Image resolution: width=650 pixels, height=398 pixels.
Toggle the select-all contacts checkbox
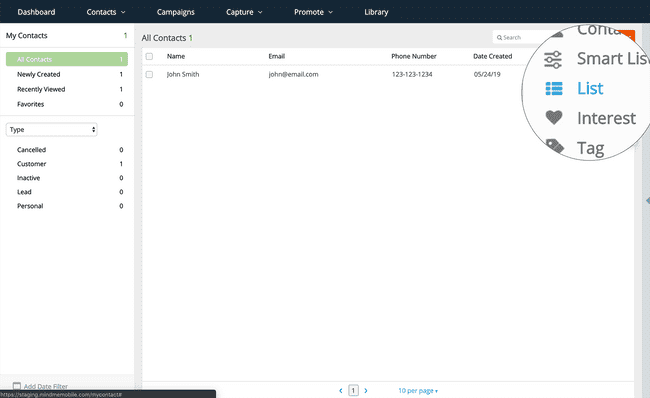pos(149,56)
